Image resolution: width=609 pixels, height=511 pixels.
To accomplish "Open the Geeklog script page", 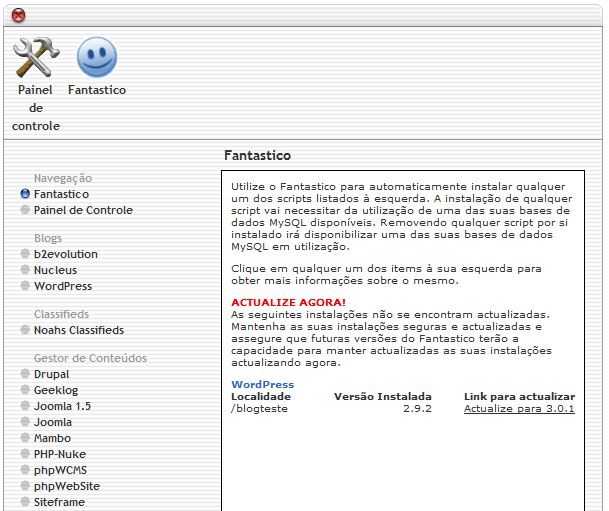I will (56, 390).
